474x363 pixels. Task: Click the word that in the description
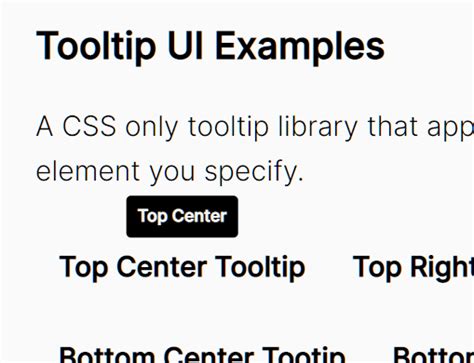pyautogui.click(x=393, y=126)
